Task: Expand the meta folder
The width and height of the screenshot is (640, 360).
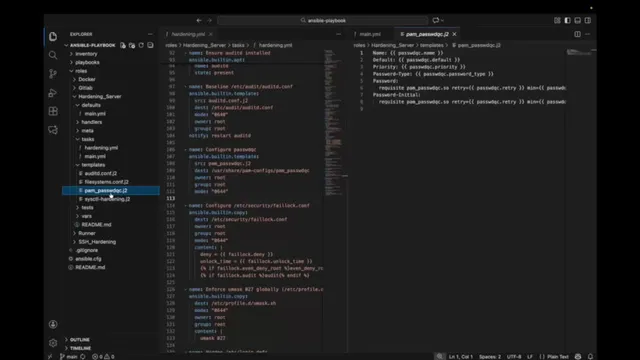Action: [87, 131]
